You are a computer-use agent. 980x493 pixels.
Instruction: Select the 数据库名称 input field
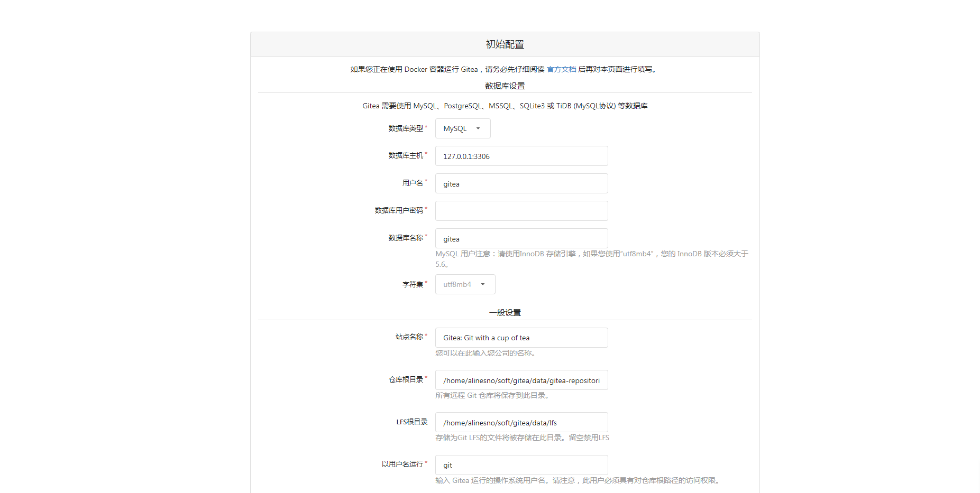click(x=521, y=239)
